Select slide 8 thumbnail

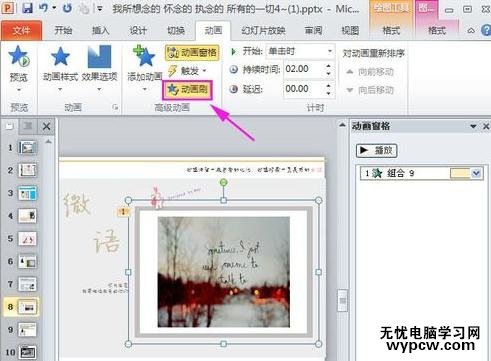(x=28, y=307)
